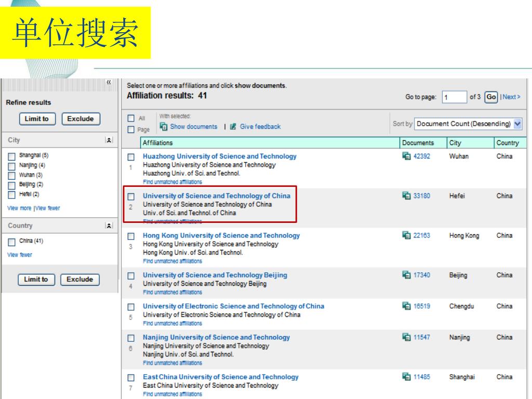Find unmatched affiliations for Nanjing University
Viewport: 532px width, 399px height.
pos(172,363)
